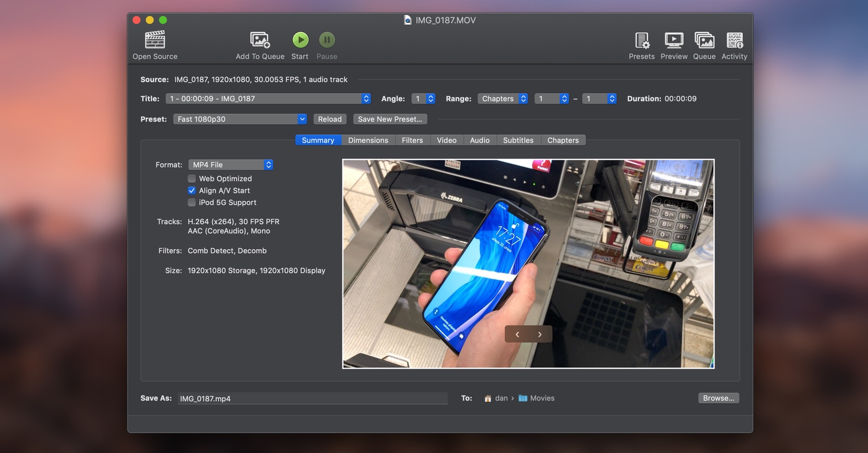Viewport: 868px width, 453px height.
Task: Toggle iPod 5G Support checkbox
Action: (x=192, y=203)
